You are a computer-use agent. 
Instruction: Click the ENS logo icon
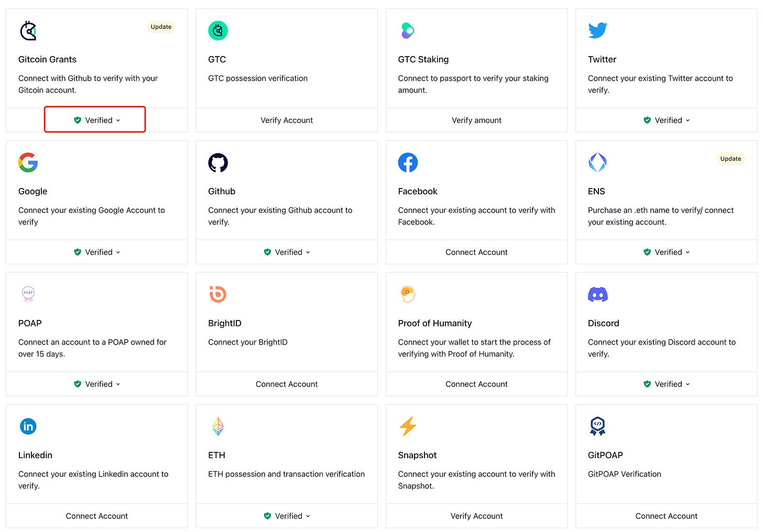[x=597, y=163]
